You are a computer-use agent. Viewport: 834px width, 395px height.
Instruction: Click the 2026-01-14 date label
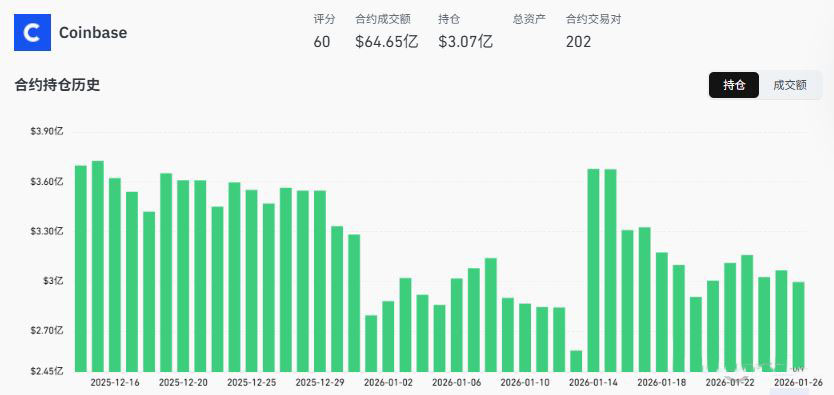(x=593, y=383)
